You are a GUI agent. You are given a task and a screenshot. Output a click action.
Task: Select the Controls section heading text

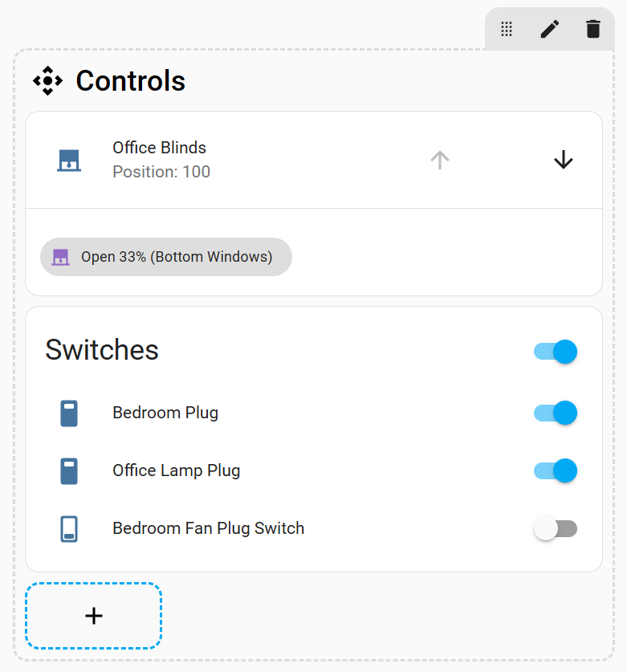click(x=130, y=81)
